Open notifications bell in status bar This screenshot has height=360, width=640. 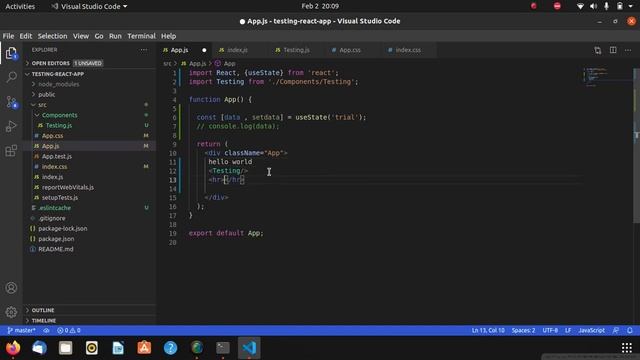[630, 330]
